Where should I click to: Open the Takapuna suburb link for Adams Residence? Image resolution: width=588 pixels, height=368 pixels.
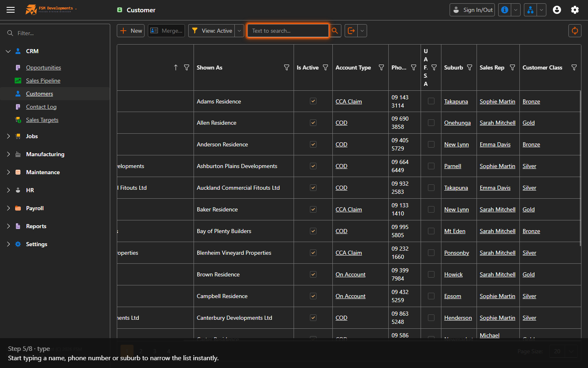coord(456,101)
